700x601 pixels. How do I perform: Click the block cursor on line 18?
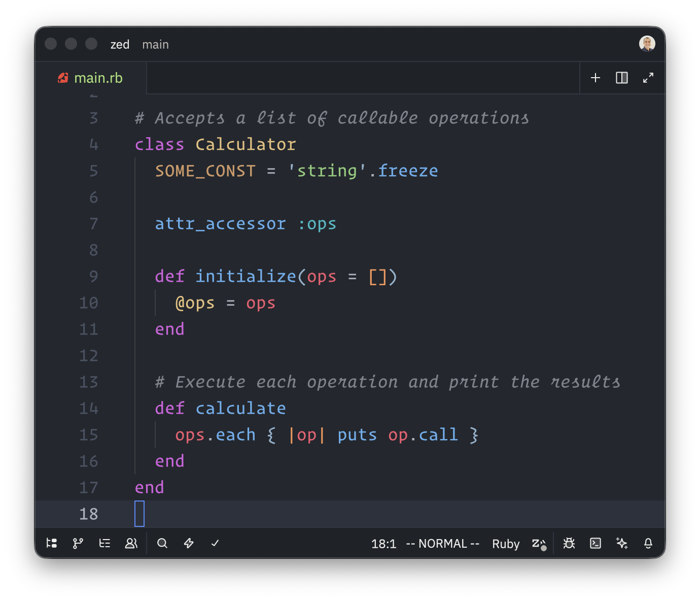139,514
